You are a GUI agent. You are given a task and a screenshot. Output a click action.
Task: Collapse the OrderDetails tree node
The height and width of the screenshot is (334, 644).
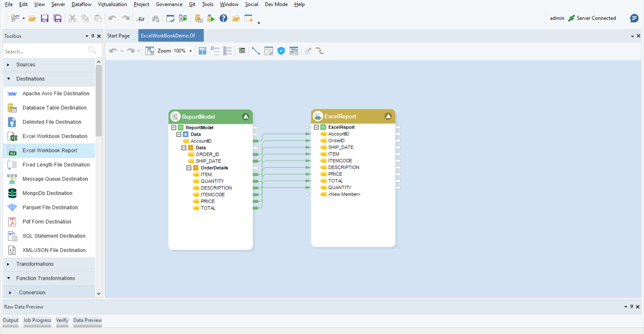tap(189, 168)
